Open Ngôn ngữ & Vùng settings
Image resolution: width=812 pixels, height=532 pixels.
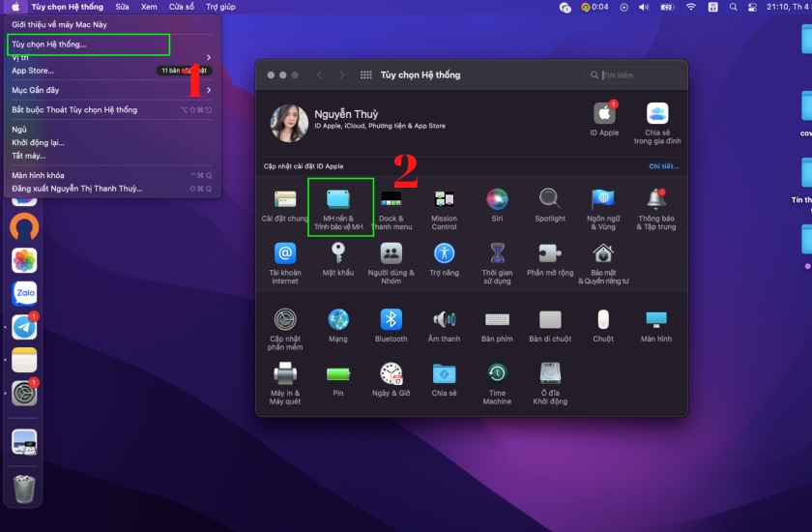603,209
